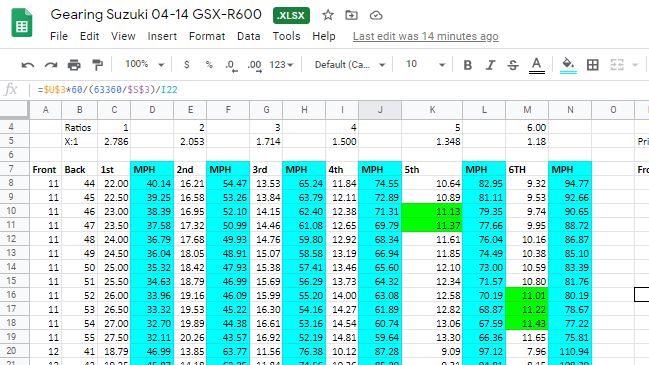
Task: Select the MPH cell showing 94.77
Action: (x=570, y=183)
